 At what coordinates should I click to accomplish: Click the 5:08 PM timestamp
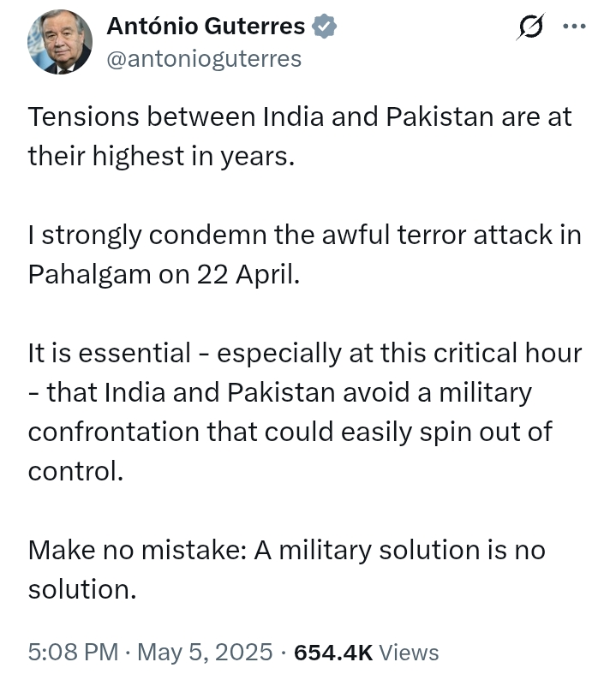73,652
